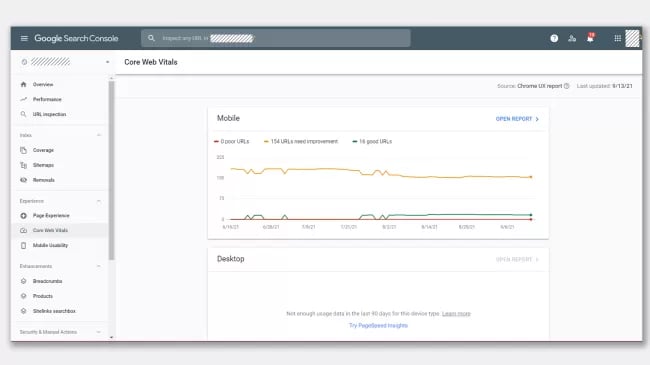Image resolution: width=650 pixels, height=365 pixels.
Task: Click the search magnifier icon
Action: (x=151, y=38)
